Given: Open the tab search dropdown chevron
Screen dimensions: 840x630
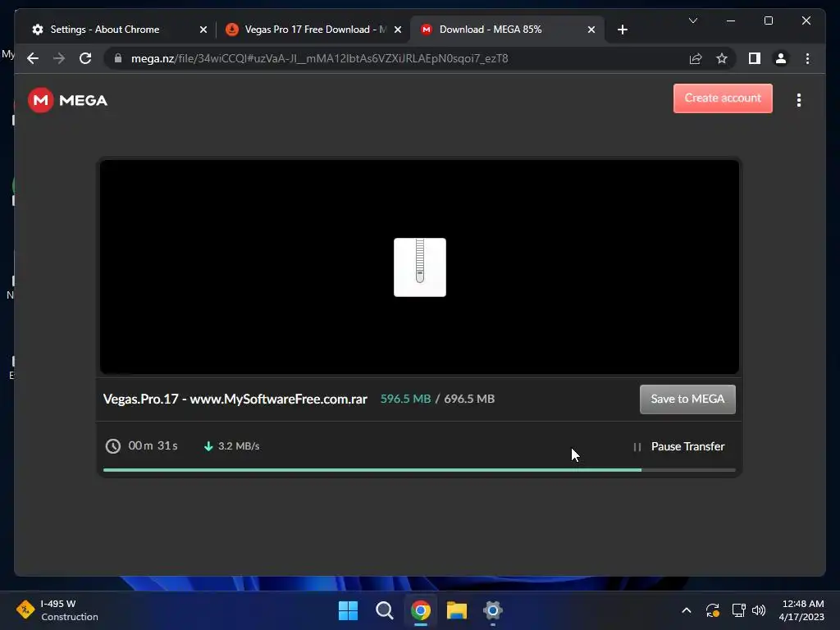Looking at the screenshot, I should click(x=693, y=21).
